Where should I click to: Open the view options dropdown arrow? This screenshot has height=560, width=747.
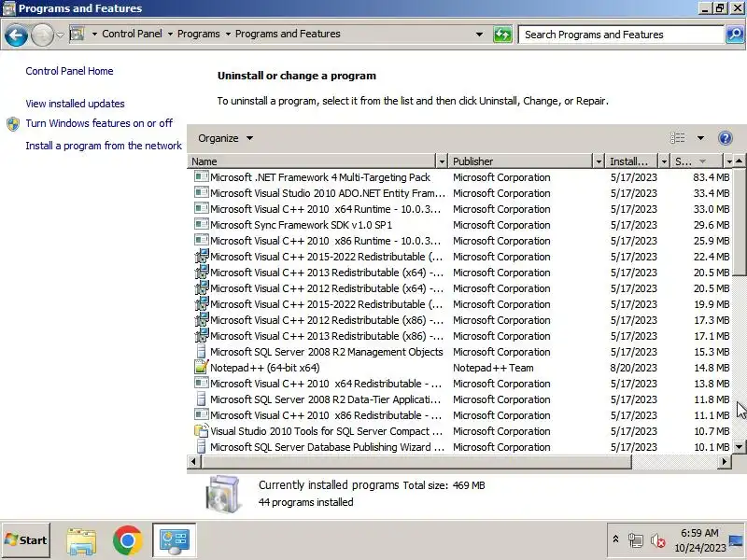point(700,138)
